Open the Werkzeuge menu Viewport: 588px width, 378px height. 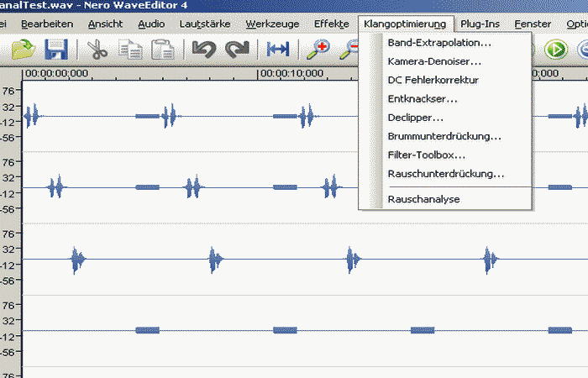click(x=270, y=24)
